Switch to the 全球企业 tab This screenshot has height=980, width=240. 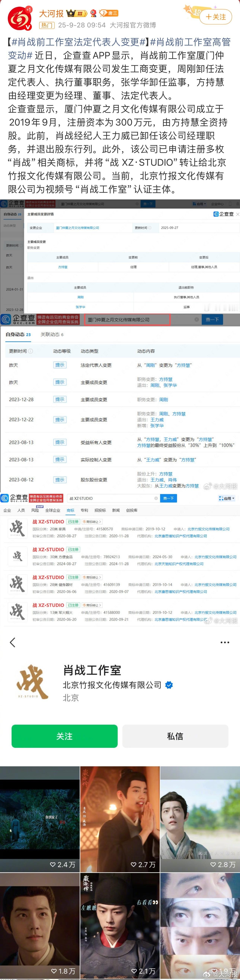[53, 510]
